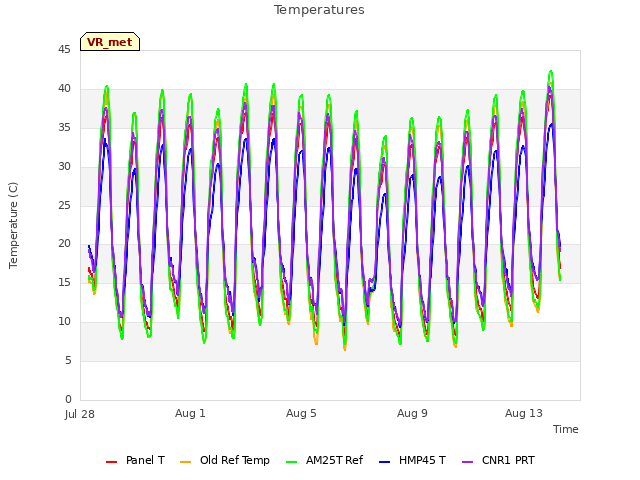This screenshot has width=640, height=480.
Task: Click the Temperature (C) axis title
Action: click(13, 225)
